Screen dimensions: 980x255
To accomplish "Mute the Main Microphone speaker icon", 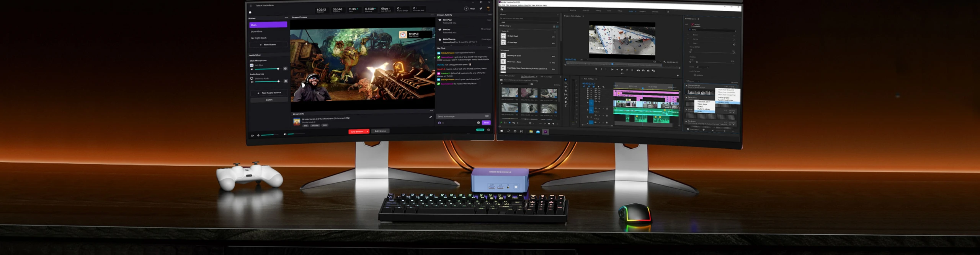I will 252,69.
